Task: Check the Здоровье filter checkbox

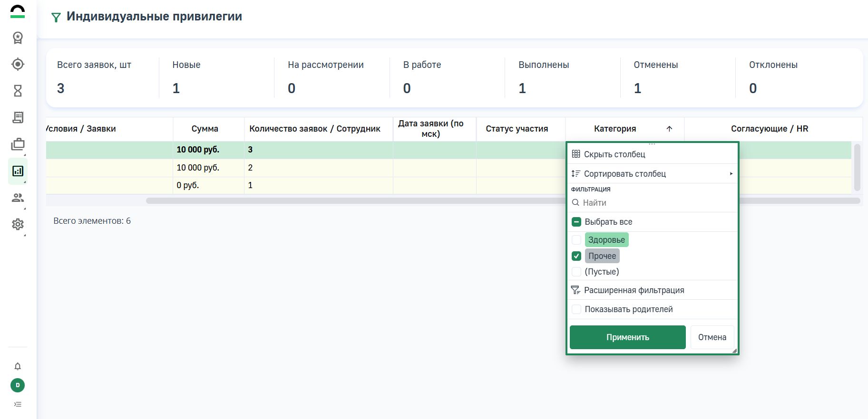Action: coord(576,240)
